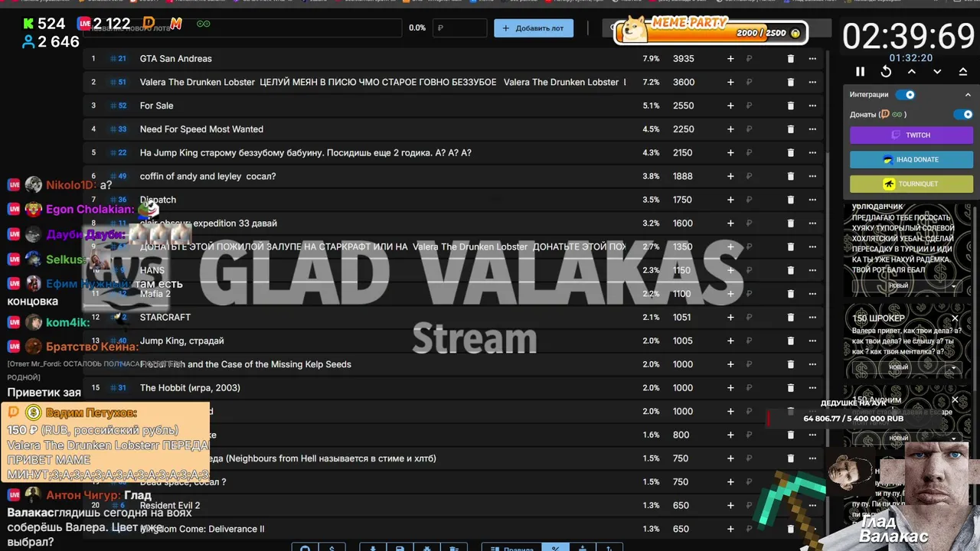Click the IHAQ DONATE button
The width and height of the screenshot is (980, 551).
point(911,159)
